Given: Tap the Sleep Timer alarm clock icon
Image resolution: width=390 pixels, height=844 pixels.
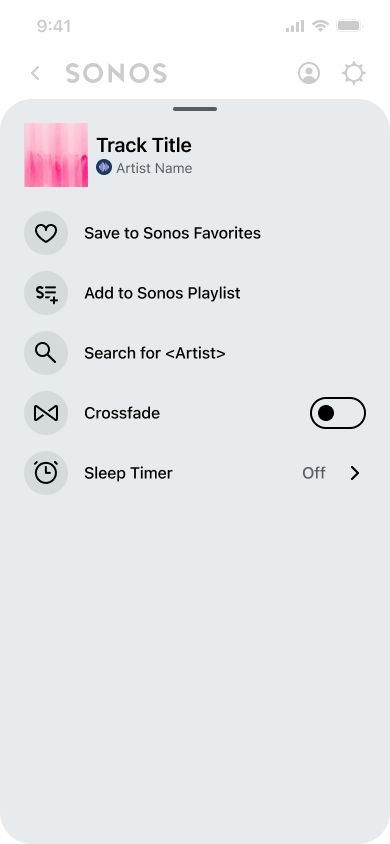Looking at the screenshot, I should click(x=46, y=473).
